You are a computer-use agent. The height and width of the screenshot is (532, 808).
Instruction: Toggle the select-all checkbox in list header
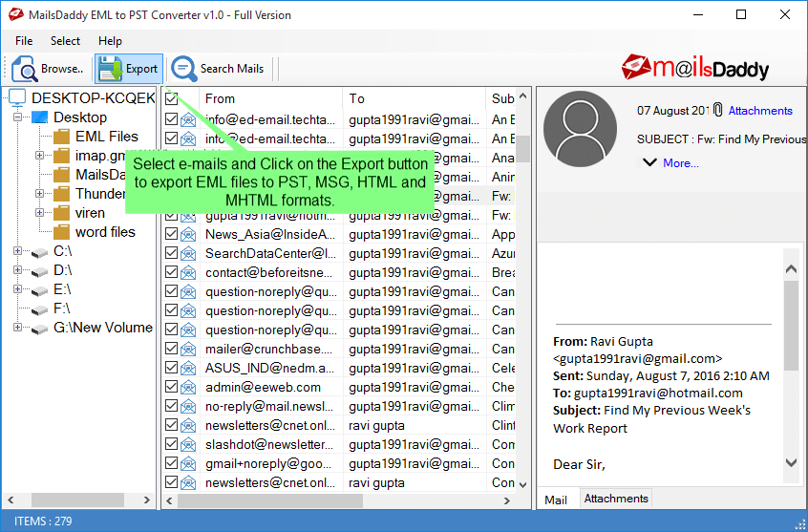(172, 98)
